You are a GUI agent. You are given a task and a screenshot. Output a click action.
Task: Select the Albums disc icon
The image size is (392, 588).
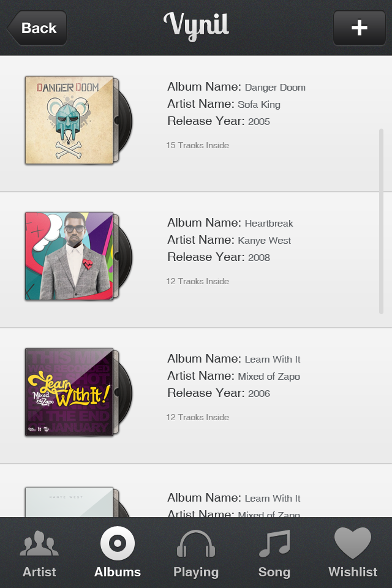tap(118, 543)
